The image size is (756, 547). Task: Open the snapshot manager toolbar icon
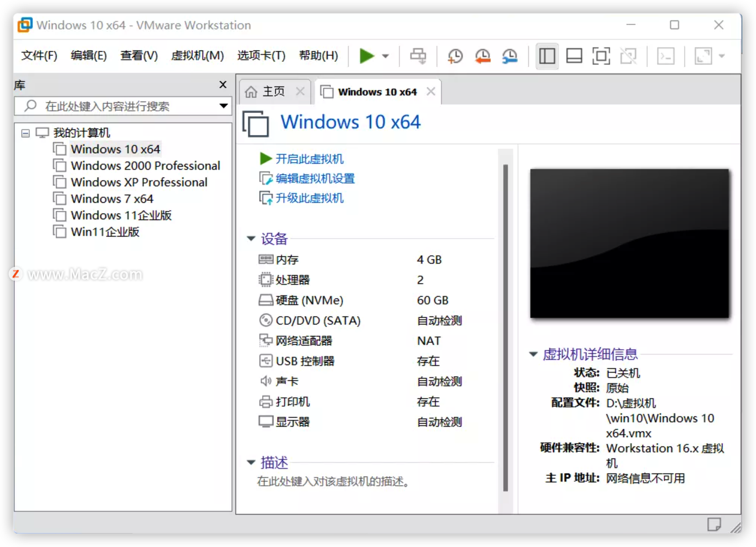coord(510,56)
